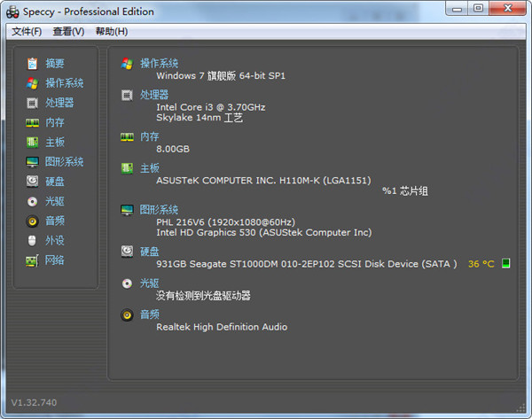
Task: Open the 查看(V) menu
Action: [68, 32]
